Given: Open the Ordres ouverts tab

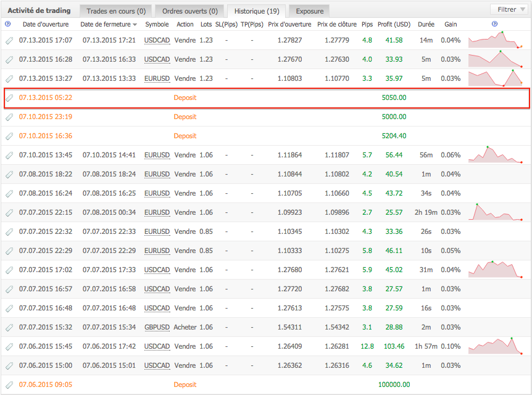Looking at the screenshot, I should pos(189,11).
